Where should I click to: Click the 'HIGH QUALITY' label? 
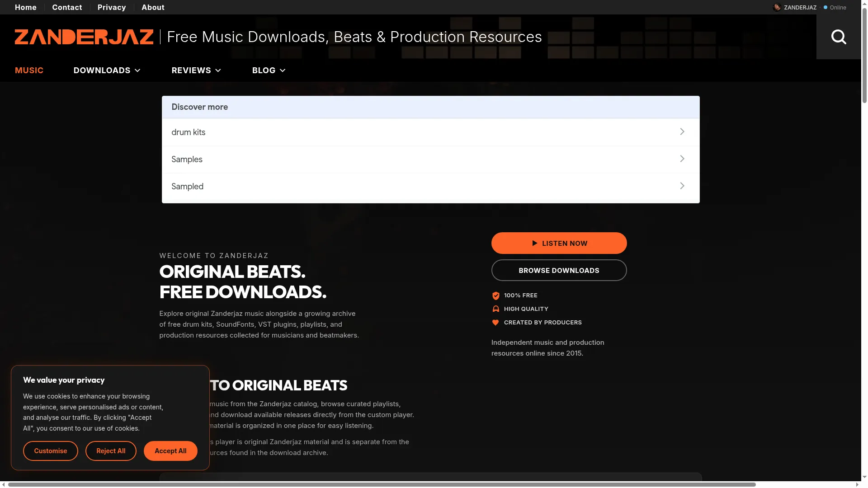[526, 309]
